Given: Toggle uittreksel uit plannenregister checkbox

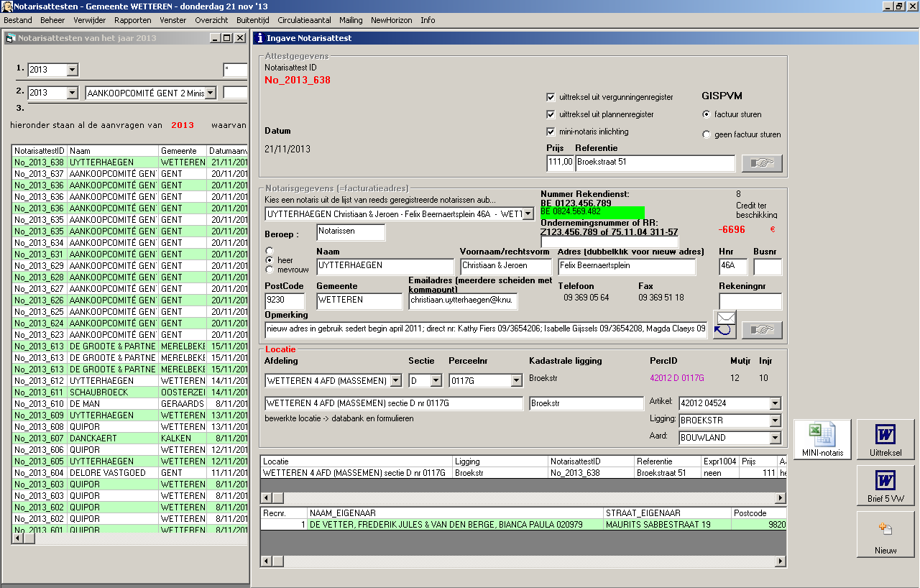Looking at the screenshot, I should pyautogui.click(x=551, y=114).
